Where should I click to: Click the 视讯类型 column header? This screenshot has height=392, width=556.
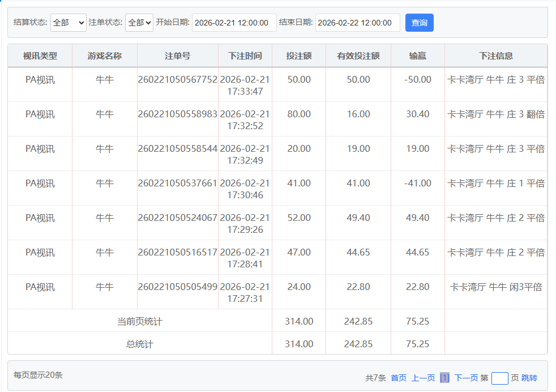pos(40,56)
